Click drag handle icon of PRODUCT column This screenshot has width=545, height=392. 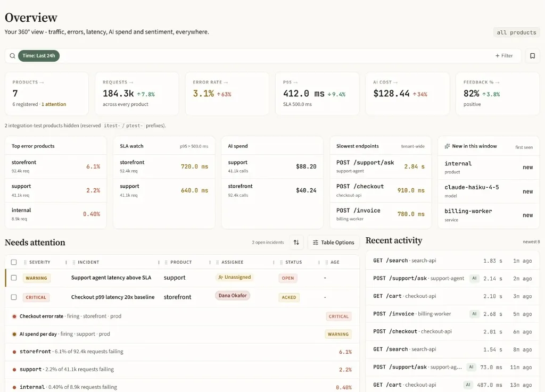point(166,263)
